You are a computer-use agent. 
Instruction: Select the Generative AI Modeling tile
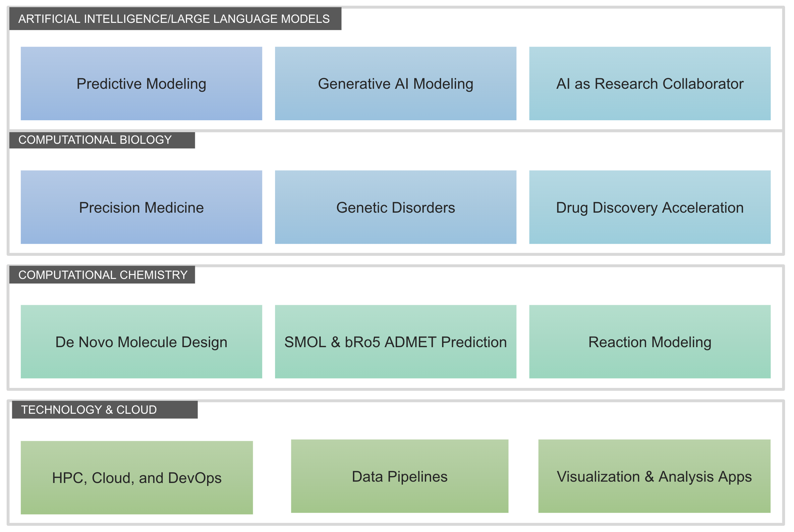(395, 83)
